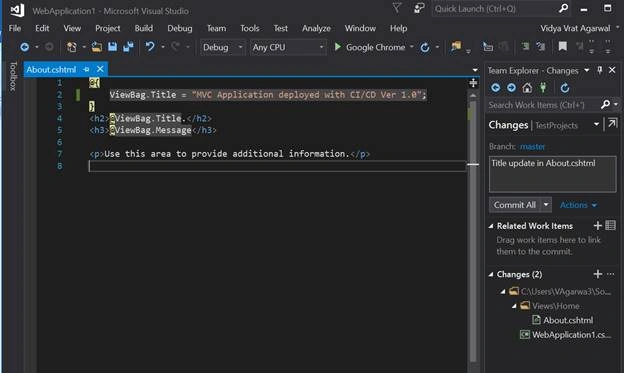Open the Edit menu
The width and height of the screenshot is (624, 373).
click(x=42, y=28)
